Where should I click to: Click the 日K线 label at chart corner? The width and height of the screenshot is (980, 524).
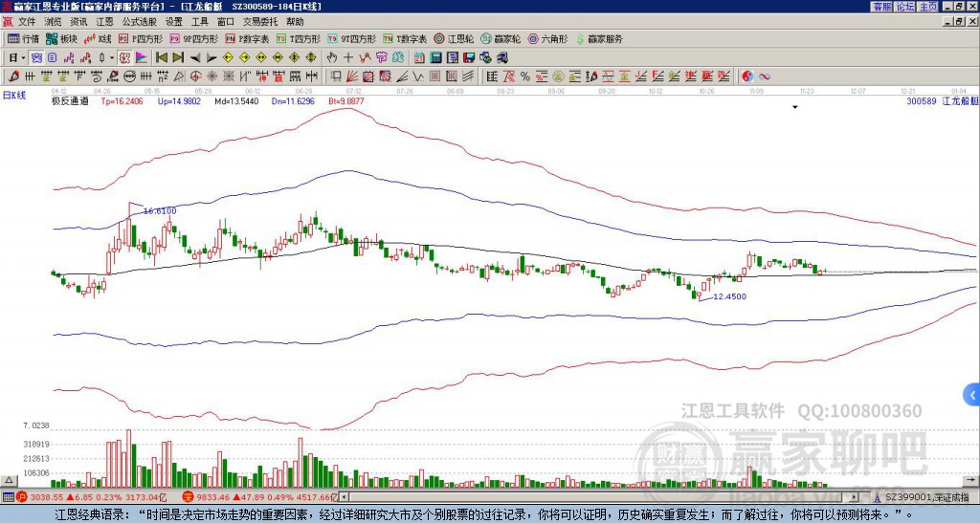[14, 95]
